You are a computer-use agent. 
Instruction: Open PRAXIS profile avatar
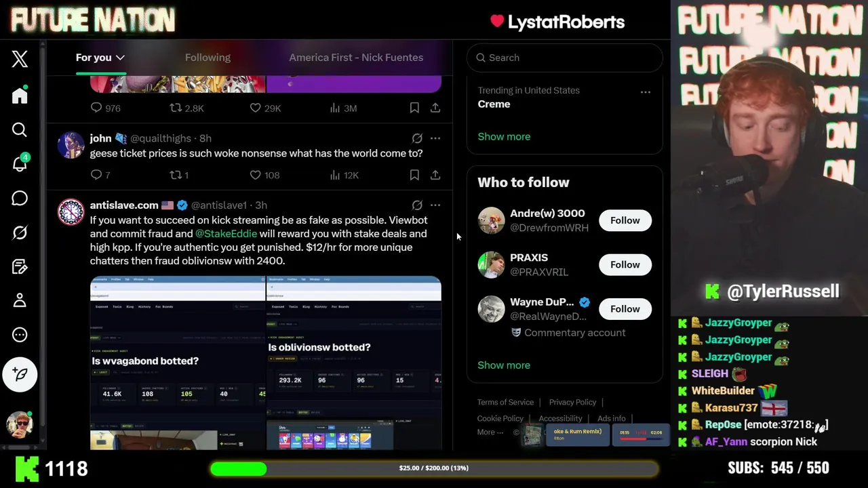pos(491,264)
